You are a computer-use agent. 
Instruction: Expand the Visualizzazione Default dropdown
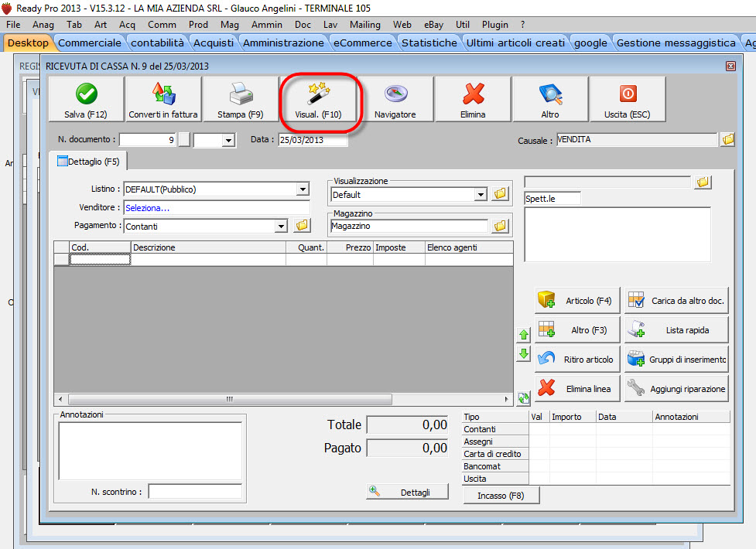481,195
